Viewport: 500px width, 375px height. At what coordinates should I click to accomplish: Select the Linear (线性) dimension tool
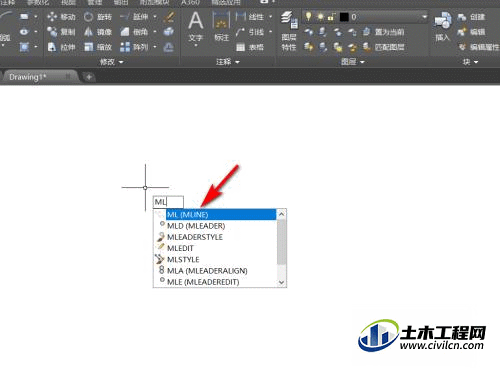click(250, 17)
